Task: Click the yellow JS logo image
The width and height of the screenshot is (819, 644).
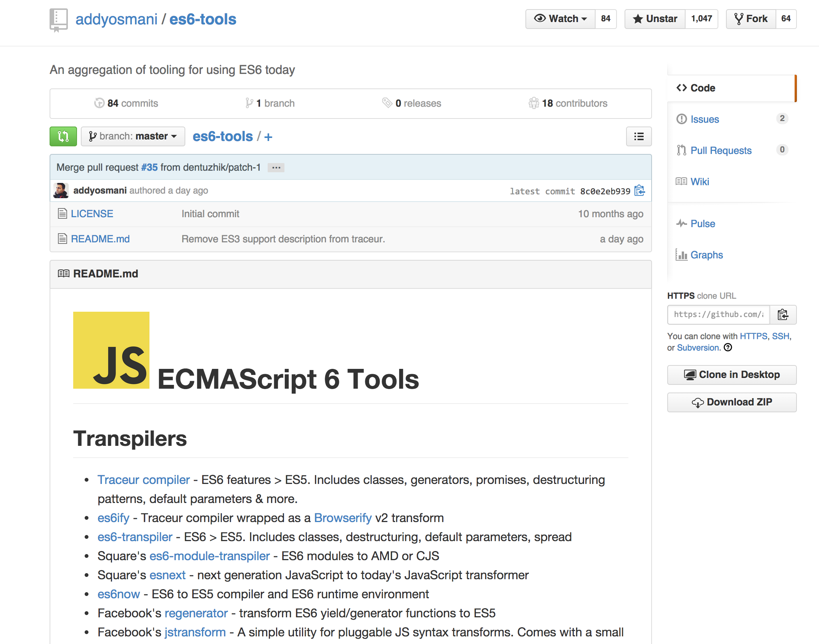Action: [111, 350]
